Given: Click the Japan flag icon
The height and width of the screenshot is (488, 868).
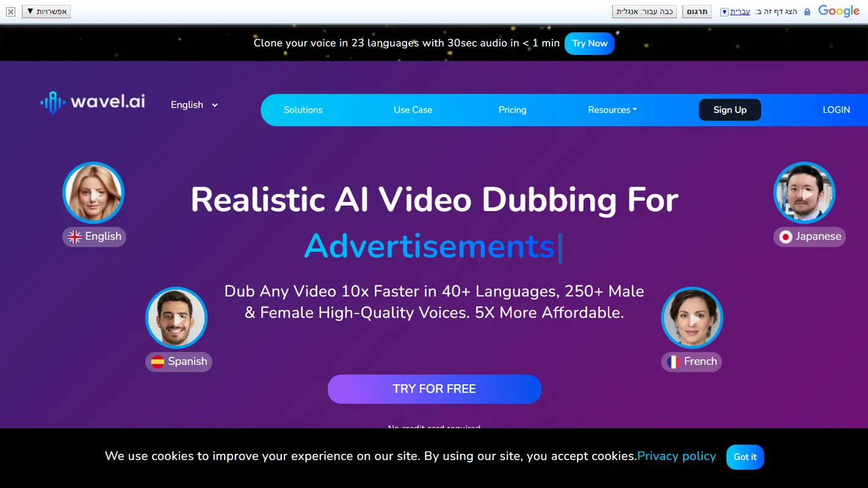Looking at the screenshot, I should tap(785, 237).
